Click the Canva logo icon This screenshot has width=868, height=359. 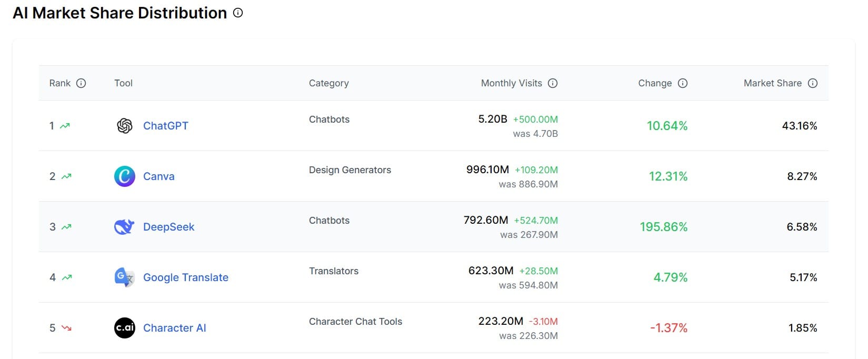pyautogui.click(x=125, y=176)
